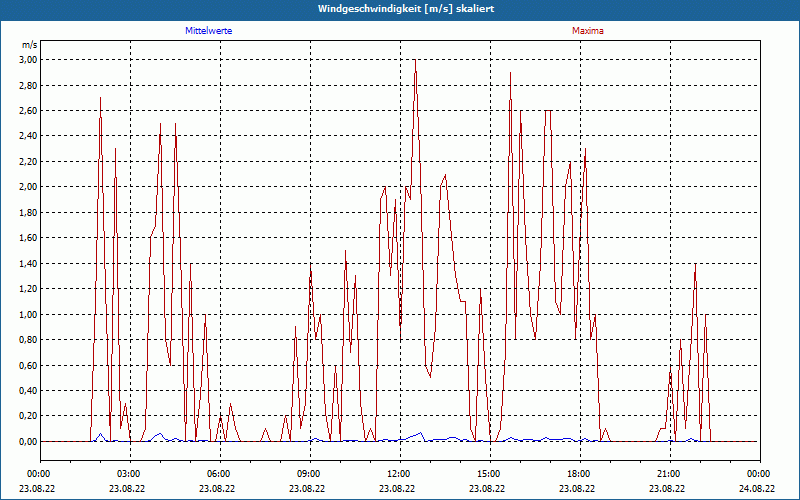
Task: Click the 09:00 time axis label
Action: pyautogui.click(x=307, y=474)
